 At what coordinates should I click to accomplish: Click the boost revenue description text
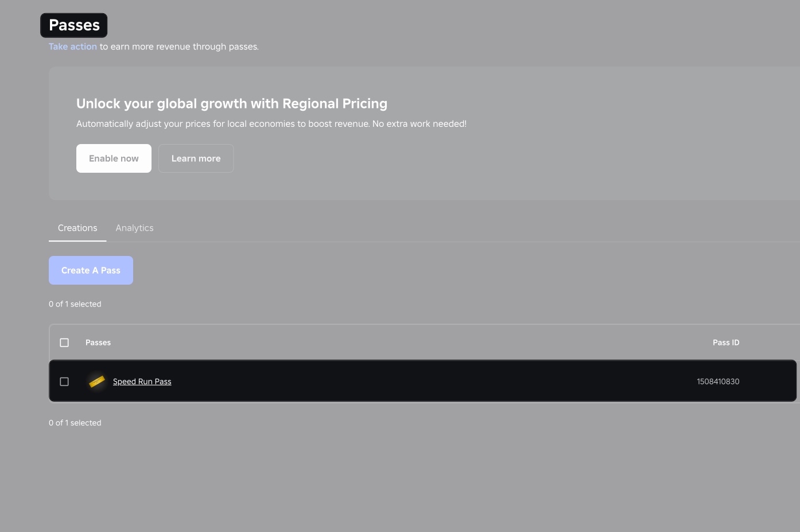pyautogui.click(x=271, y=123)
